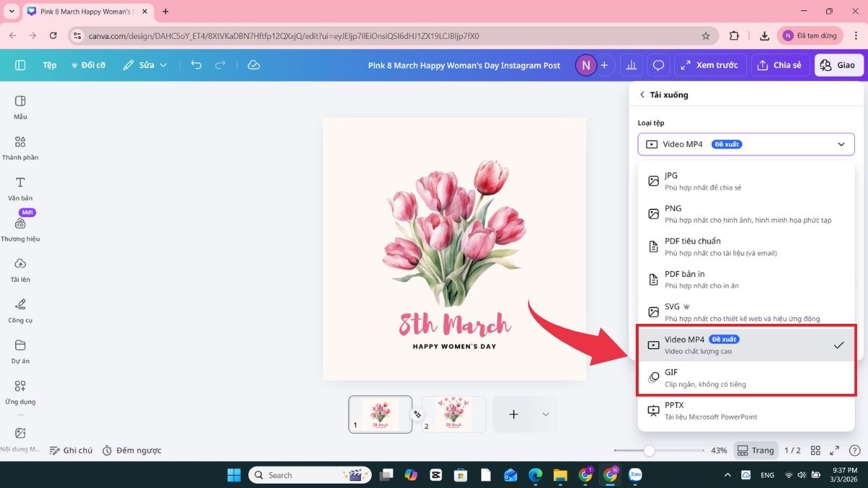Toggle the sidebar menu icon in header

20,65
